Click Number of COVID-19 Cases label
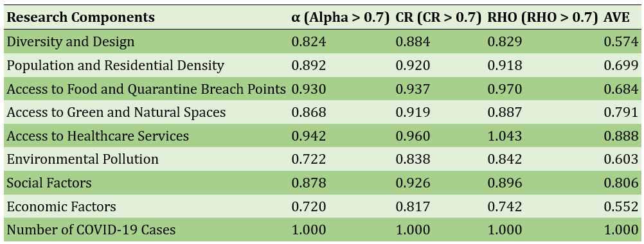 [x=91, y=230]
